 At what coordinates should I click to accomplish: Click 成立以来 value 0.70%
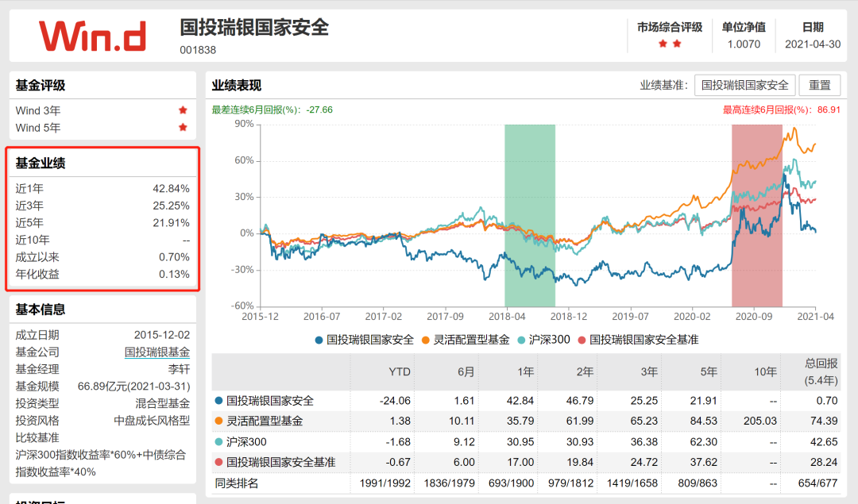174,257
